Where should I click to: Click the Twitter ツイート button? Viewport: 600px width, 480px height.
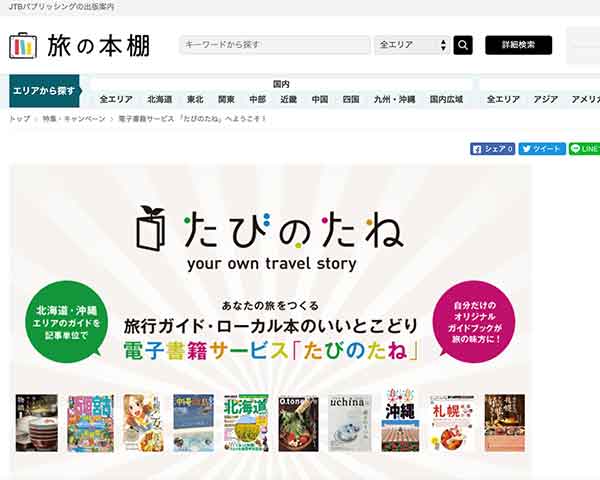click(542, 149)
